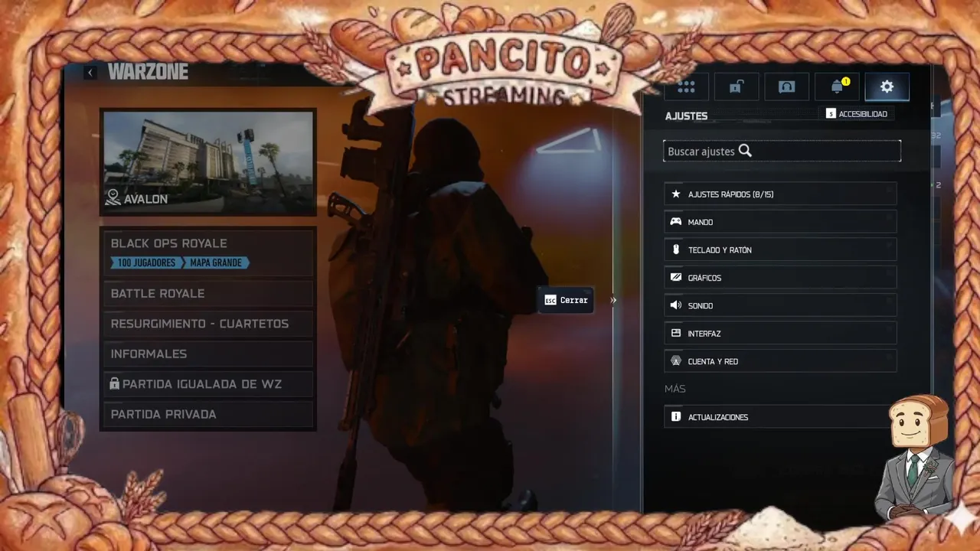Click the Cuenta y Red emblem icon
This screenshot has width=980, height=551.
[676, 361]
